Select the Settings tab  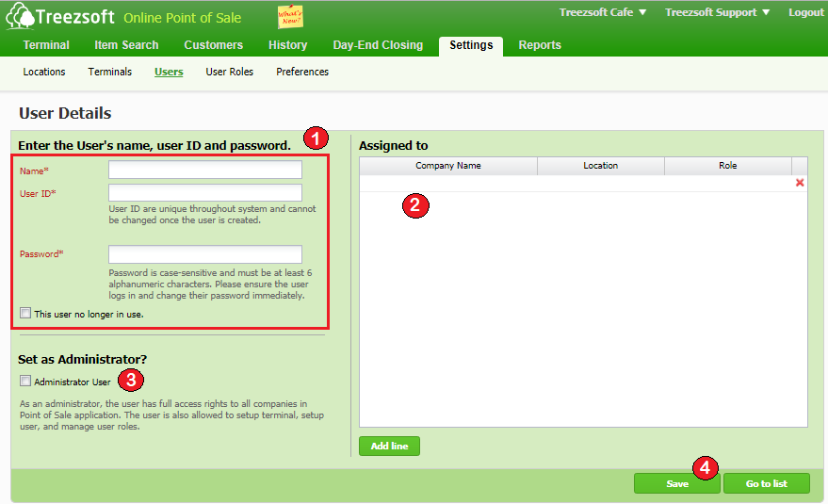471,45
